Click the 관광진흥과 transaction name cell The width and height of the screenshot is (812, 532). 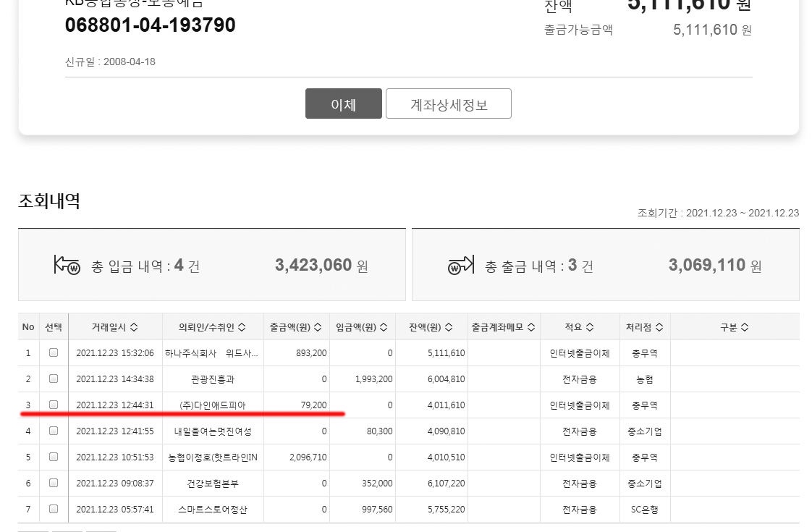tap(213, 379)
